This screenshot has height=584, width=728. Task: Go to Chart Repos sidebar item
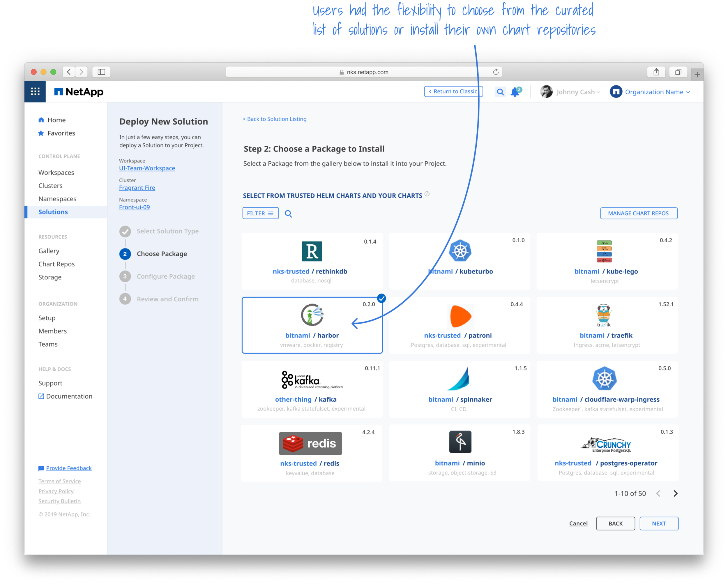click(56, 264)
